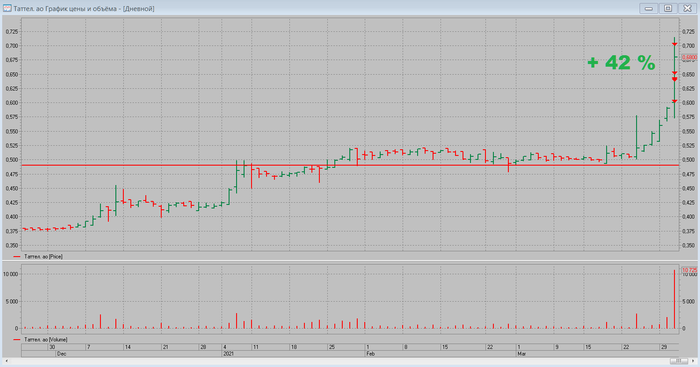700x367 pixels.
Task: Maximize the Таттел. ао chart window
Action: [x=668, y=8]
